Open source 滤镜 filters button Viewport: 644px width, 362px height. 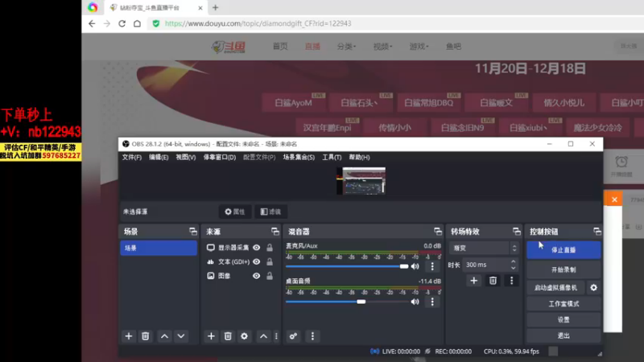click(270, 212)
